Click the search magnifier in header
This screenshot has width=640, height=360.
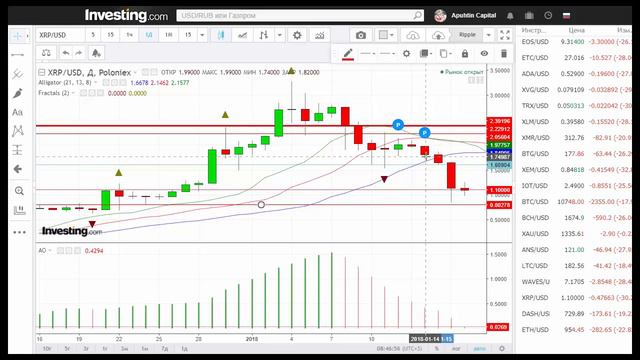417,16
